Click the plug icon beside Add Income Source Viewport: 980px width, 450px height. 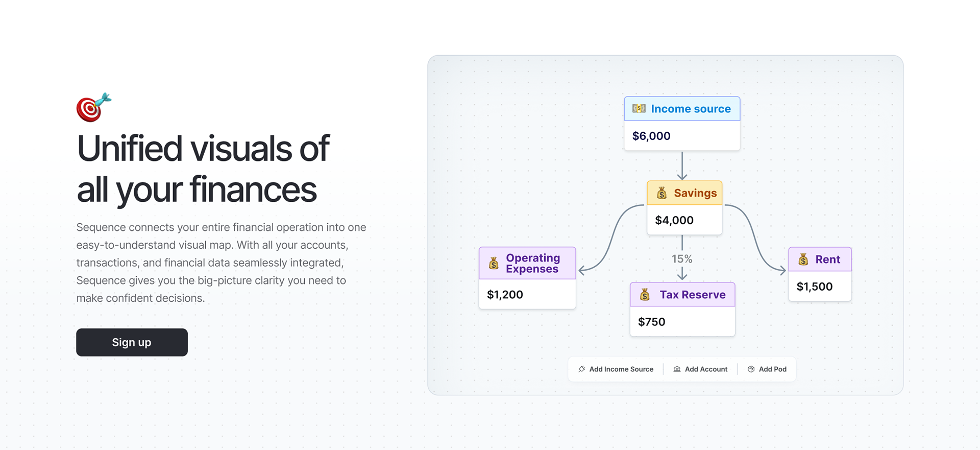pos(582,369)
